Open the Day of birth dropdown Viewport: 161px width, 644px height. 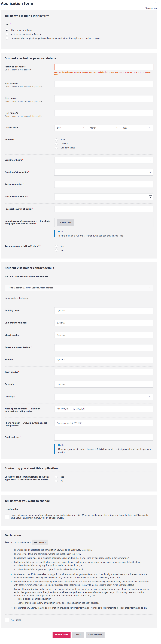click(x=71, y=128)
